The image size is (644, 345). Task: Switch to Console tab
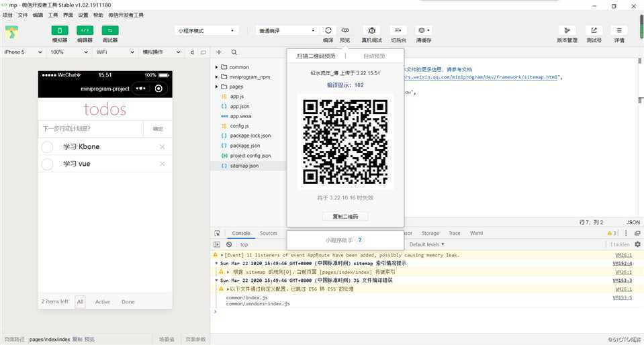[241, 234]
